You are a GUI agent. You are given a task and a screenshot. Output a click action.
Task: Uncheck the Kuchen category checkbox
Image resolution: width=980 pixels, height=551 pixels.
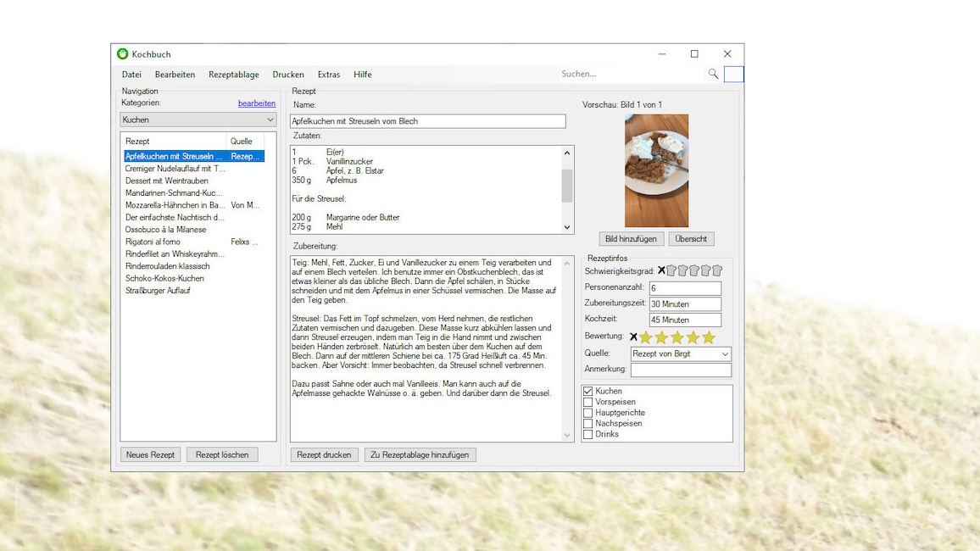tap(588, 392)
